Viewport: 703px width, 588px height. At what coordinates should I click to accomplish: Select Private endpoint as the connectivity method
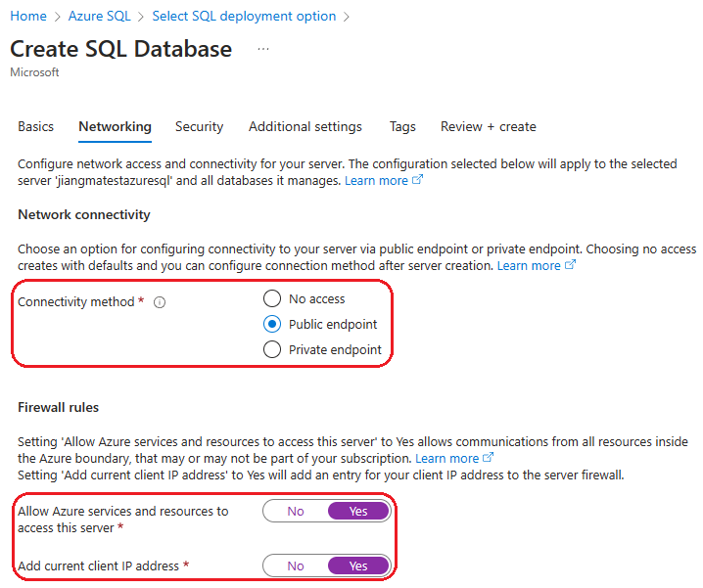[x=272, y=349]
